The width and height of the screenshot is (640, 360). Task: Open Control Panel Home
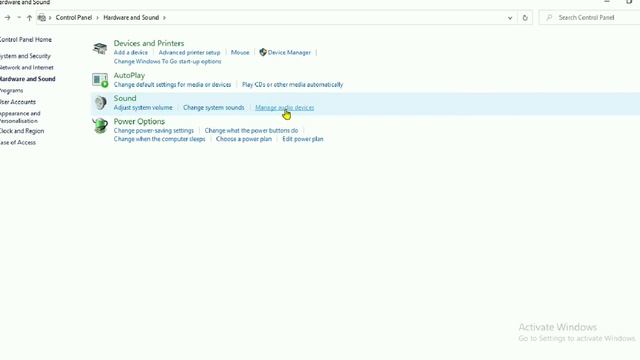[x=25, y=40]
